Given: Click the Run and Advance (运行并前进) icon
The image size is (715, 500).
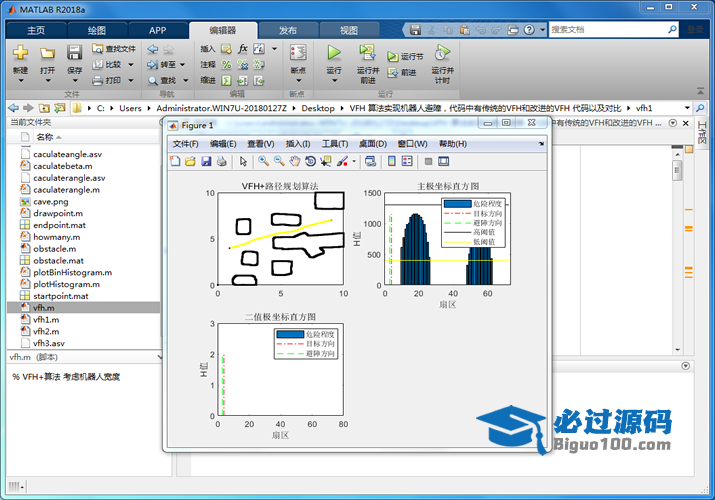Looking at the screenshot, I should point(368,53).
